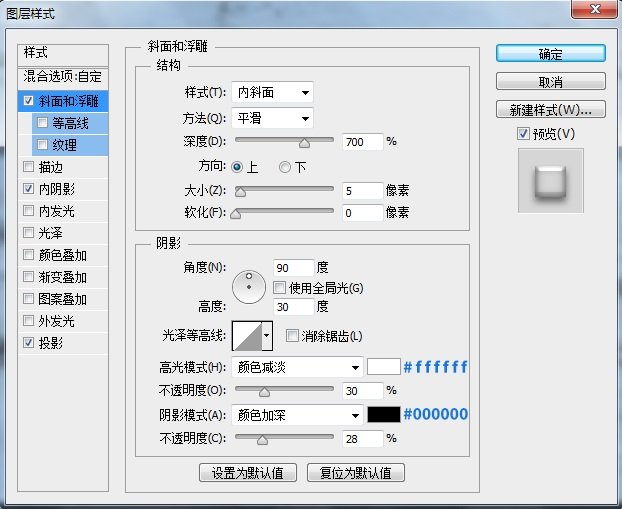Viewport: 622px width, 509px height.
Task: Close the 图层样式 dialog window
Action: point(595,9)
